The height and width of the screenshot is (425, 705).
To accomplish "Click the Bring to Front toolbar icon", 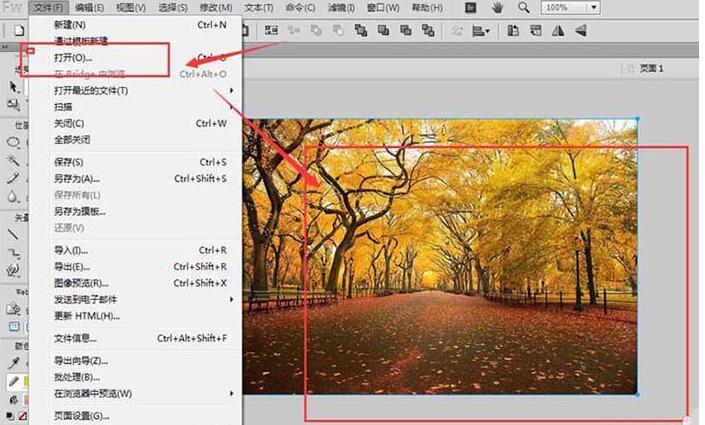I will (x=361, y=30).
